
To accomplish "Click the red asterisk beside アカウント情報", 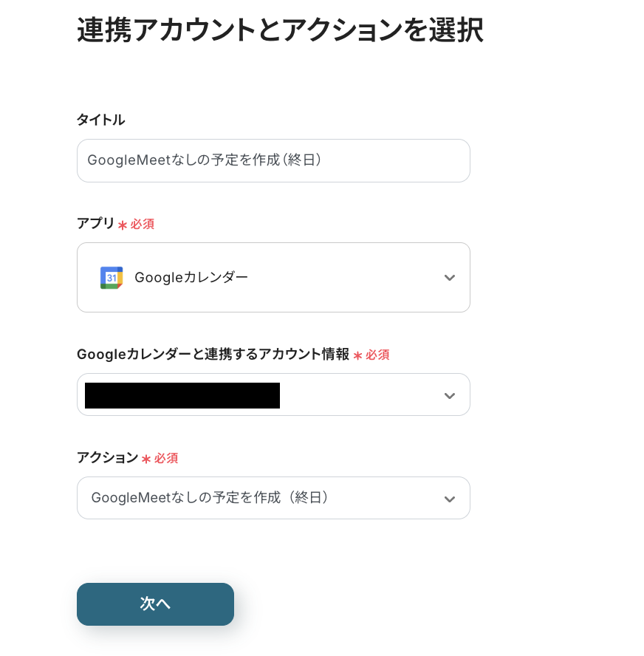I will pos(357,355).
